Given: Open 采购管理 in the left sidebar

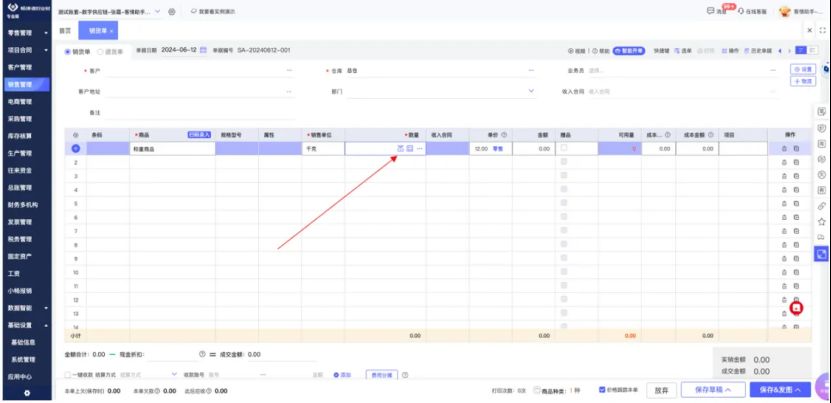Looking at the screenshot, I should 21,117.
